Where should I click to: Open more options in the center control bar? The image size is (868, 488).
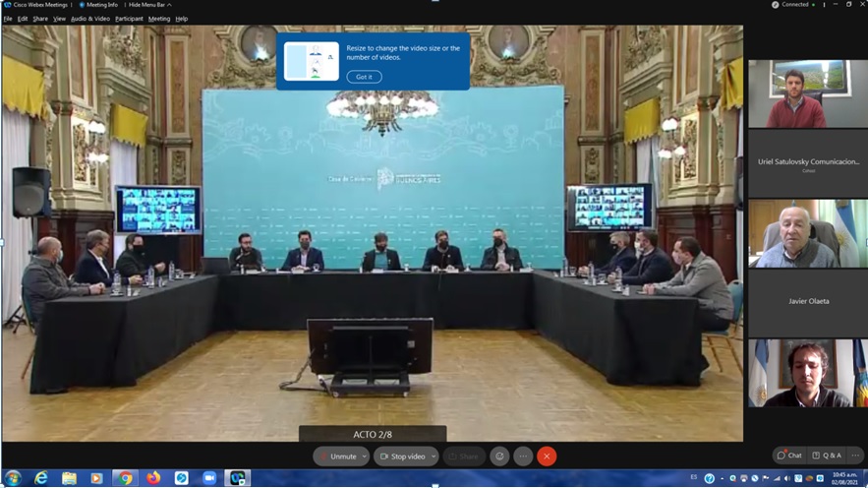[523, 457]
